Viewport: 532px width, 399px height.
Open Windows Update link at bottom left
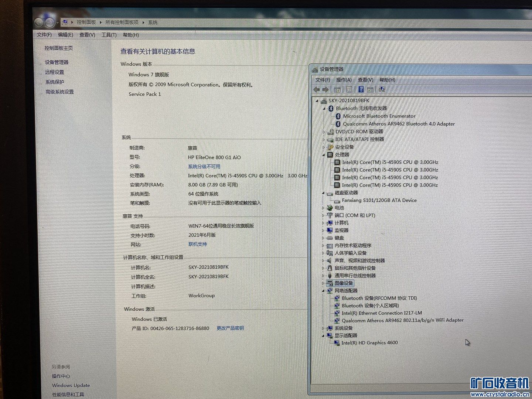[x=71, y=385]
